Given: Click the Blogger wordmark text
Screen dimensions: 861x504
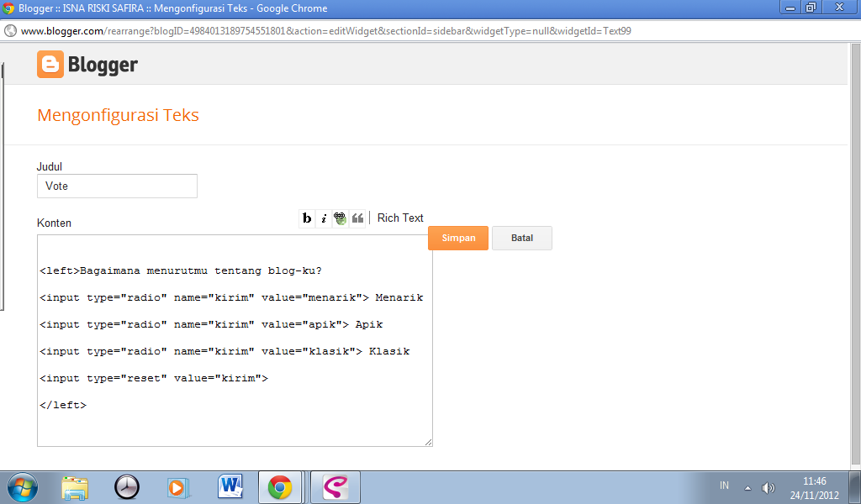Looking at the screenshot, I should 103,65.
